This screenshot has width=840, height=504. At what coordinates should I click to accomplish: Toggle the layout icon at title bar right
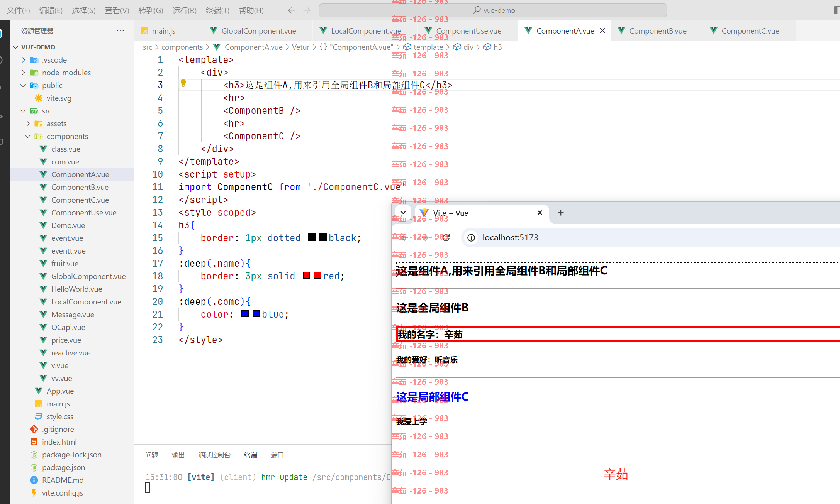837,10
